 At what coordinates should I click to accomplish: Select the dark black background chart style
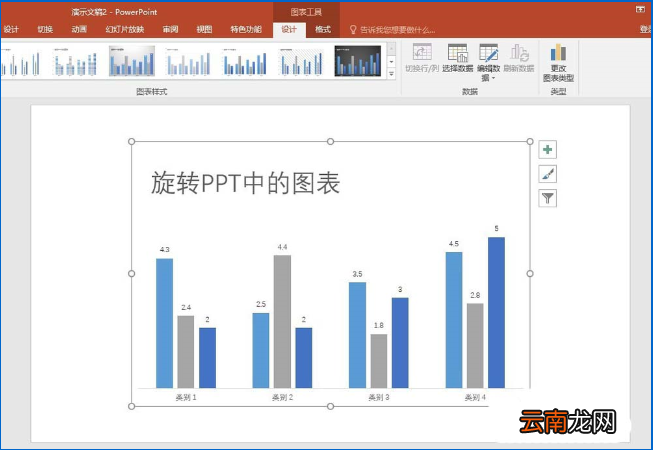click(x=358, y=61)
